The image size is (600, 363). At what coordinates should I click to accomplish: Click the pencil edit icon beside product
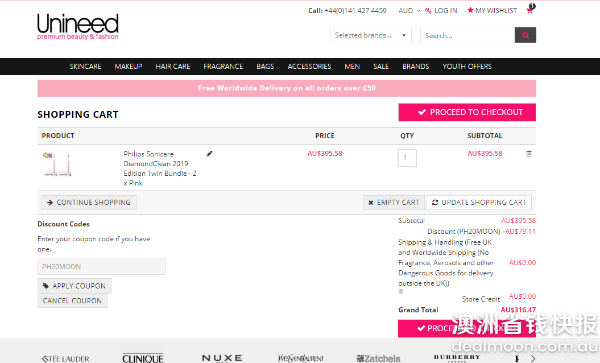click(x=209, y=154)
